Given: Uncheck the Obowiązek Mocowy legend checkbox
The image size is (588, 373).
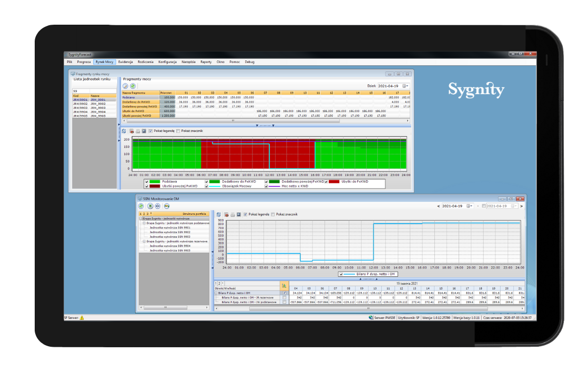Looking at the screenshot, I should click(206, 186).
